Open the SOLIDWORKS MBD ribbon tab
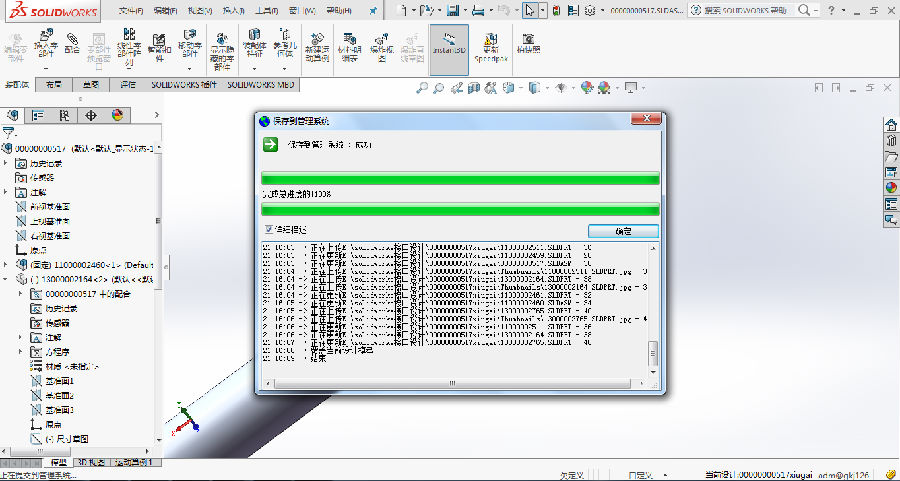Viewport: 900px width, 481px height. pos(260,85)
